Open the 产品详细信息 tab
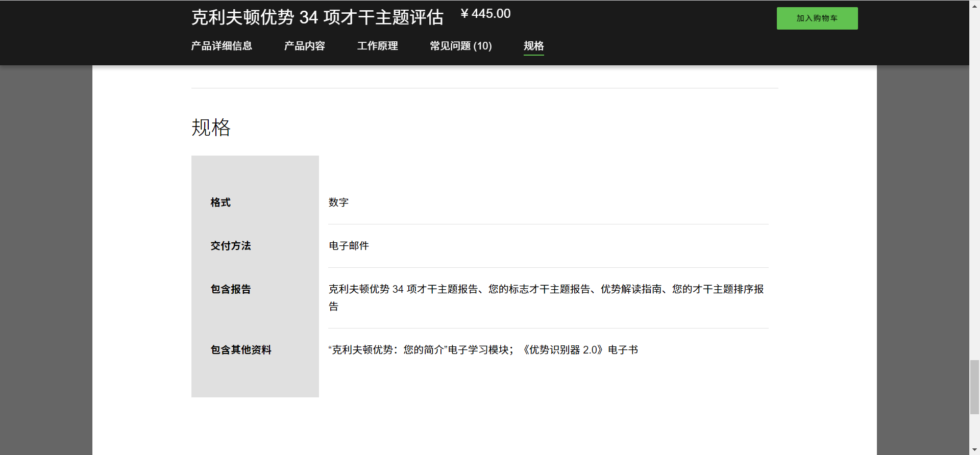The width and height of the screenshot is (980, 455). (x=222, y=46)
